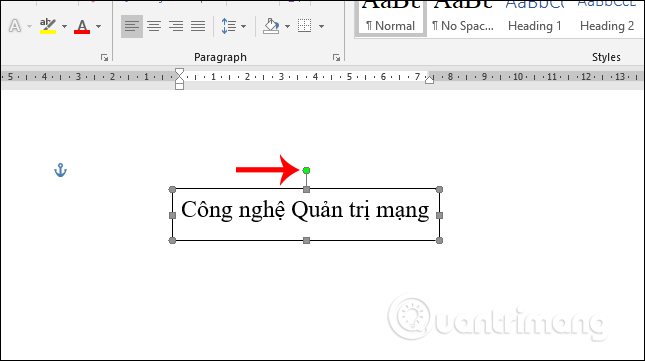Viewport: 645px width, 361px height.
Task: Click the first line indent marker on ruler
Action: (179, 72)
